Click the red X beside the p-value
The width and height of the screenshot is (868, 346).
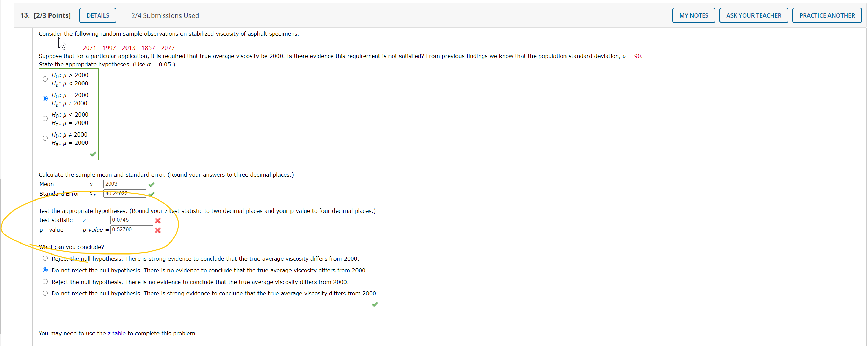pyautogui.click(x=158, y=230)
